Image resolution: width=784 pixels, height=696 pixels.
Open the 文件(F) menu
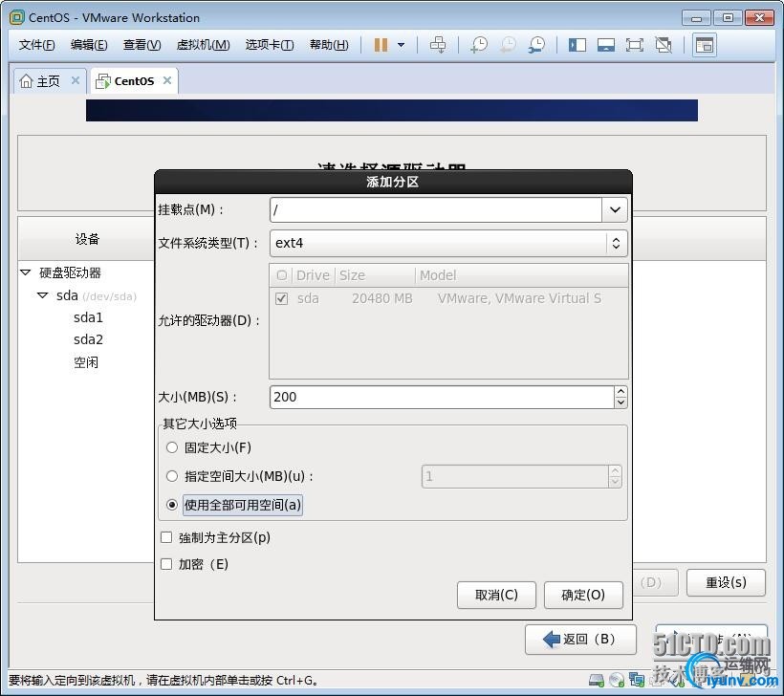pyautogui.click(x=36, y=45)
